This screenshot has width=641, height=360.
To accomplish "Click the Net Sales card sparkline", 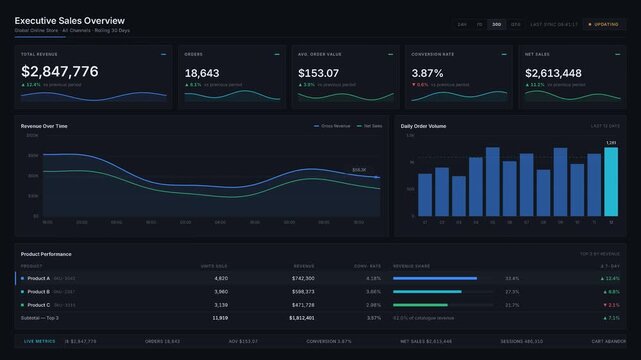I will pyautogui.click(x=573, y=96).
